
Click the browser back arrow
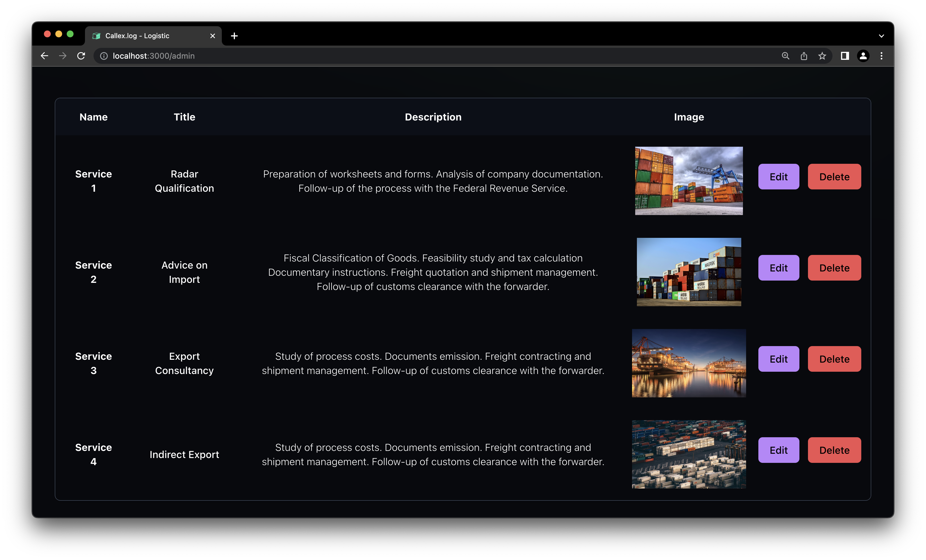[44, 56]
